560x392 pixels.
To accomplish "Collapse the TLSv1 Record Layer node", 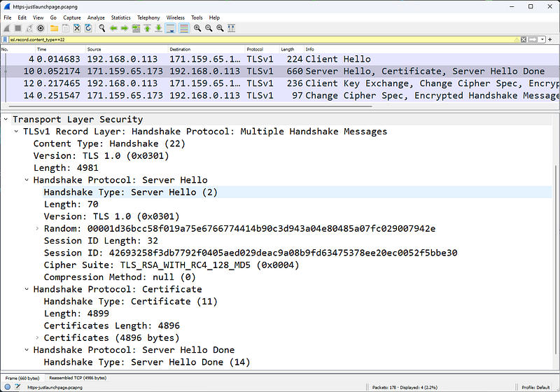I will (16, 132).
